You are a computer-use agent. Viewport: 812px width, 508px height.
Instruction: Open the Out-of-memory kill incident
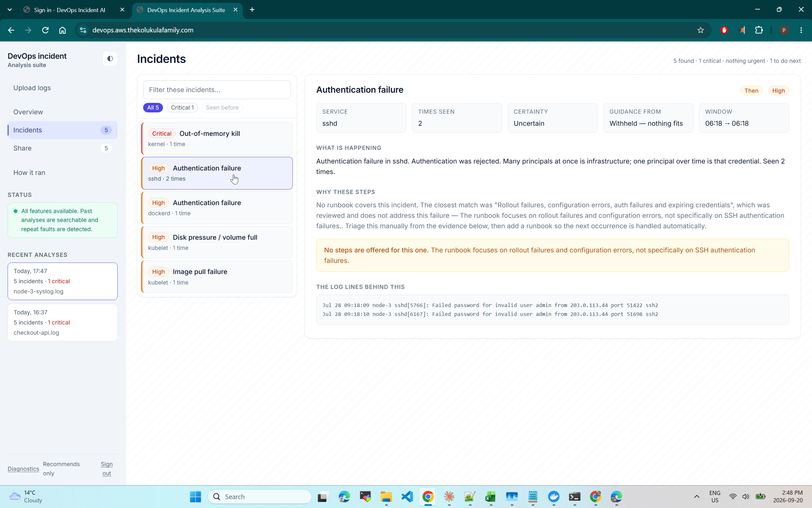point(217,138)
